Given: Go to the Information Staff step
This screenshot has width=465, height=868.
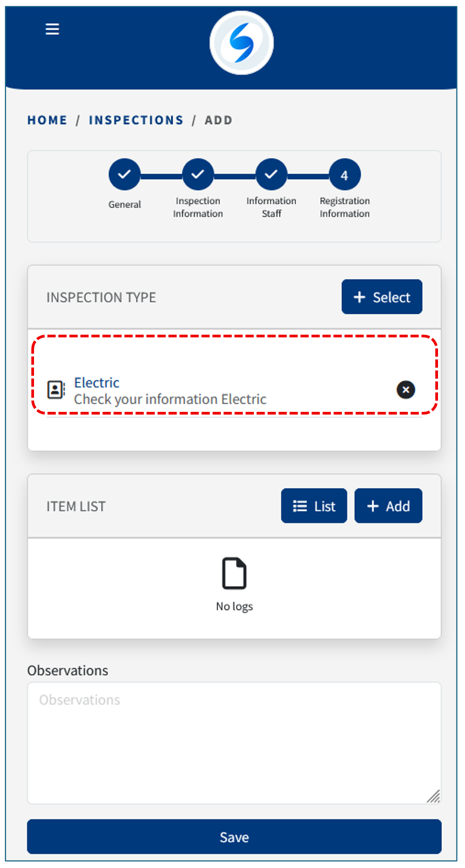Looking at the screenshot, I should click(271, 175).
